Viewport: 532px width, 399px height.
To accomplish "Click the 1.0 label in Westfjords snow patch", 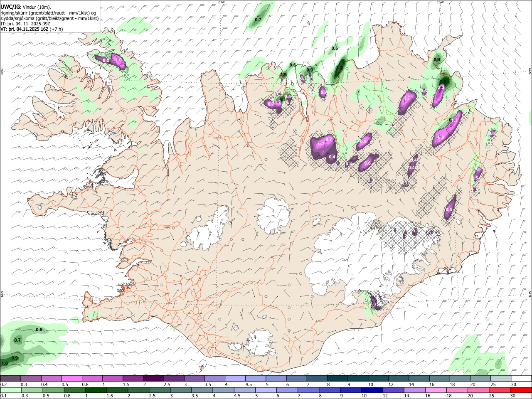I will pyautogui.click(x=118, y=60).
